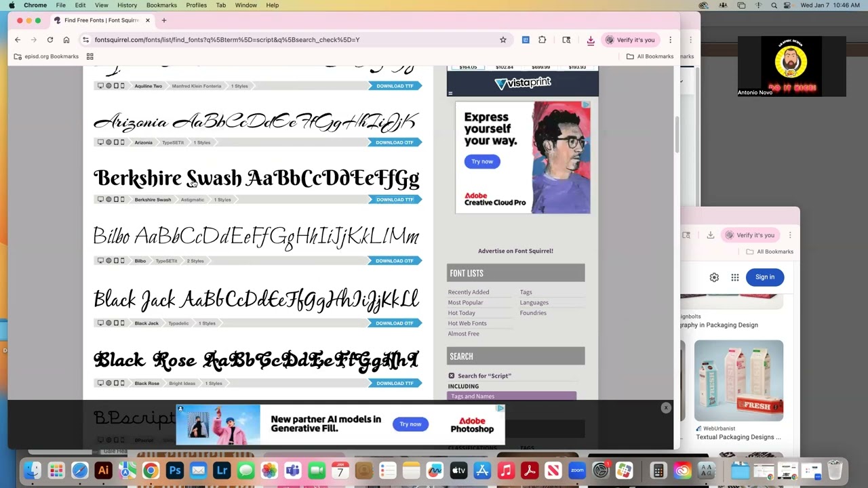Click the Typadelic foundry link
Image resolution: width=868 pixels, height=488 pixels.
point(178,323)
